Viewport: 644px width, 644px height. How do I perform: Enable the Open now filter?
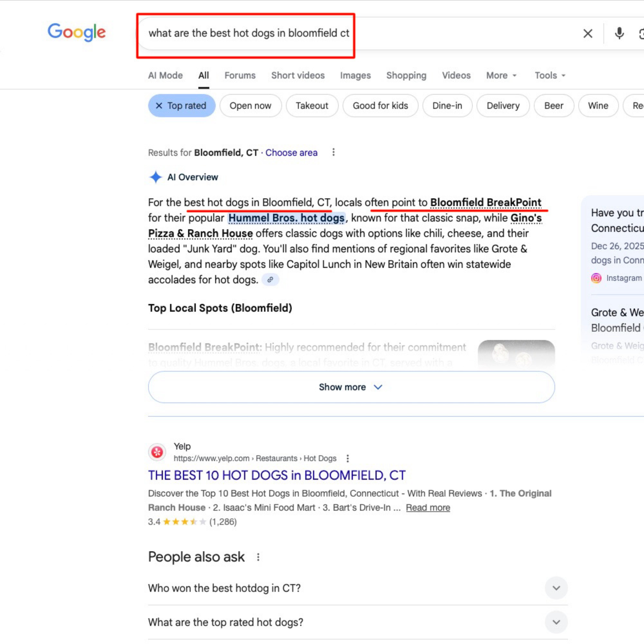251,106
